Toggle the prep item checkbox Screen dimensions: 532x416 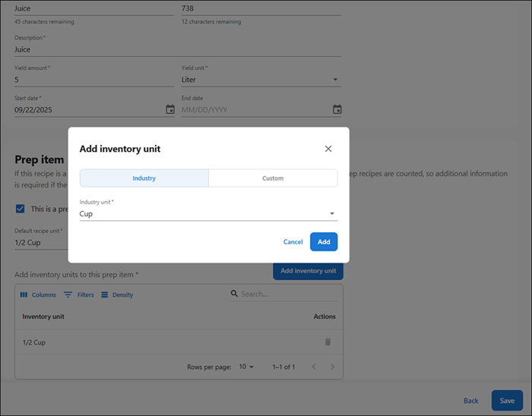20,209
